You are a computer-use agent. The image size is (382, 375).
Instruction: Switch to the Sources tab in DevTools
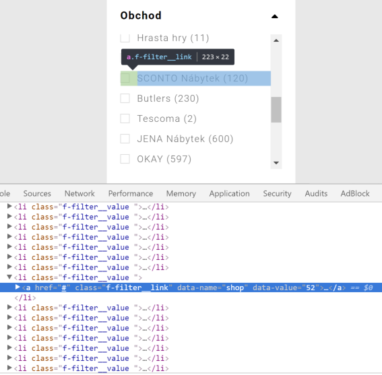37,194
